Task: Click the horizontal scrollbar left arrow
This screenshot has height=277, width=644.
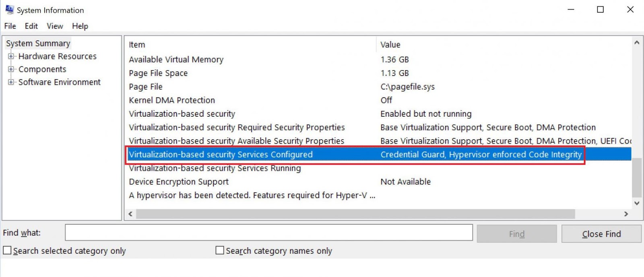Action: coord(130,214)
